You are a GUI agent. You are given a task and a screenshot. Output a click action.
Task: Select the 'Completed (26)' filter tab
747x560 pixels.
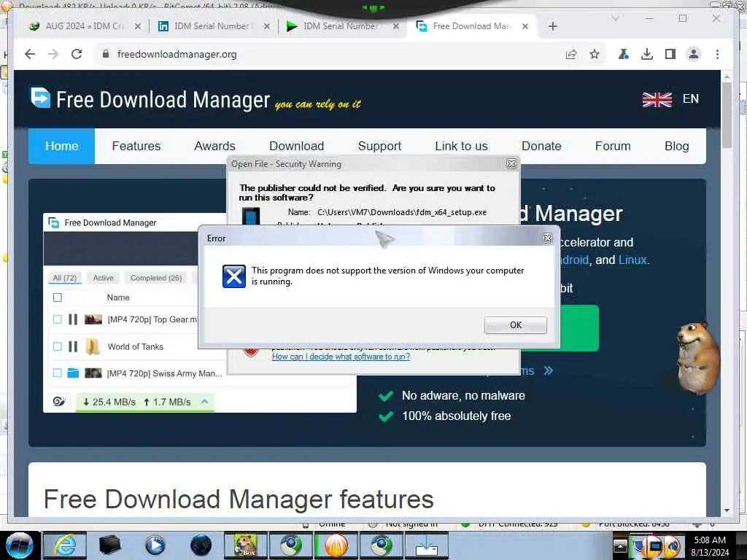coord(156,278)
